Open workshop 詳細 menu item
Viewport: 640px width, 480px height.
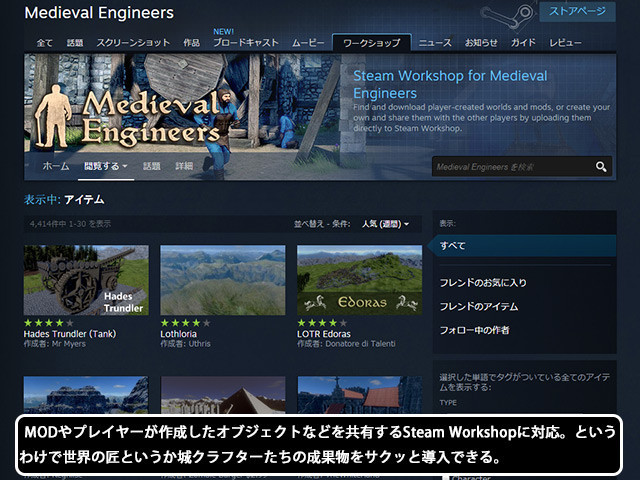184,166
